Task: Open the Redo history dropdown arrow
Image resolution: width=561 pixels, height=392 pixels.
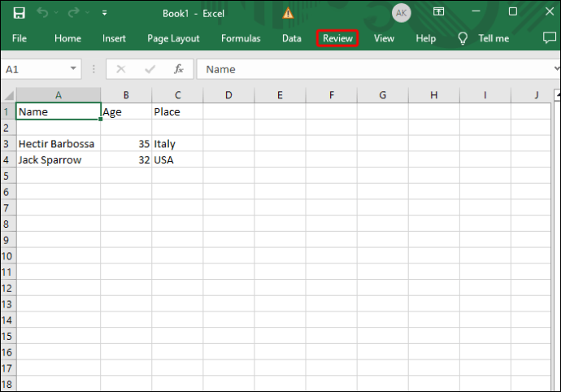Action: point(87,13)
